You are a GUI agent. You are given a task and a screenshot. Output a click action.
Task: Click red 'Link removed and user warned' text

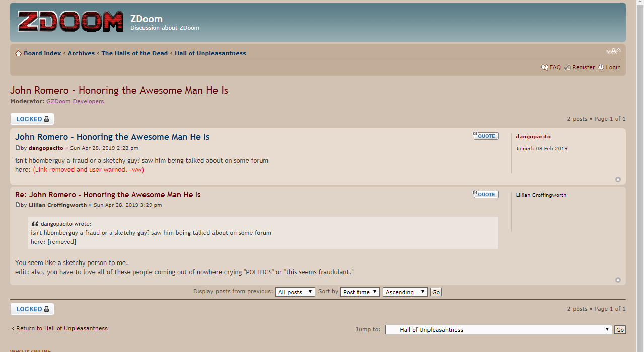89,170
